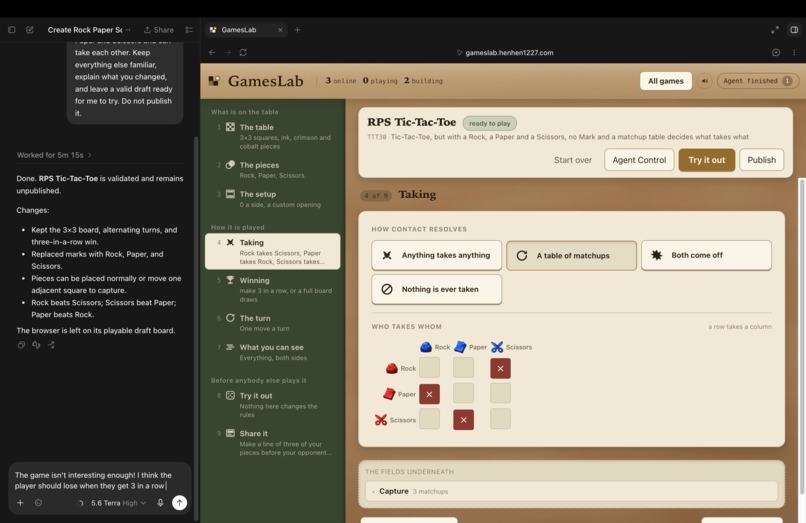The image size is (806, 523).
Task: Open step 3 The setup
Action: coord(272,199)
